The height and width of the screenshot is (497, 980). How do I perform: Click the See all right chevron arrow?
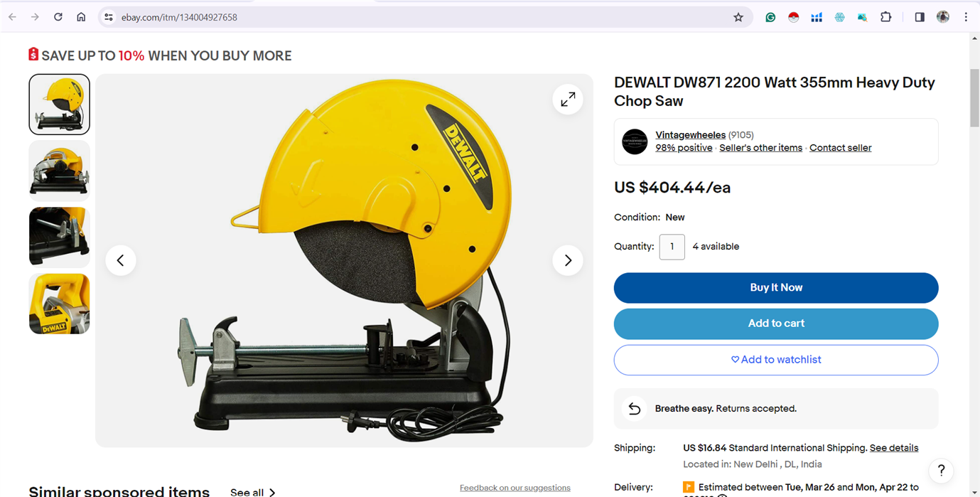(x=272, y=492)
